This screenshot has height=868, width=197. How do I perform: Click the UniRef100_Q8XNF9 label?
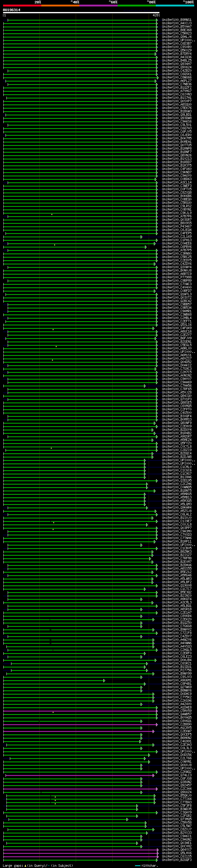(x=176, y=423)
